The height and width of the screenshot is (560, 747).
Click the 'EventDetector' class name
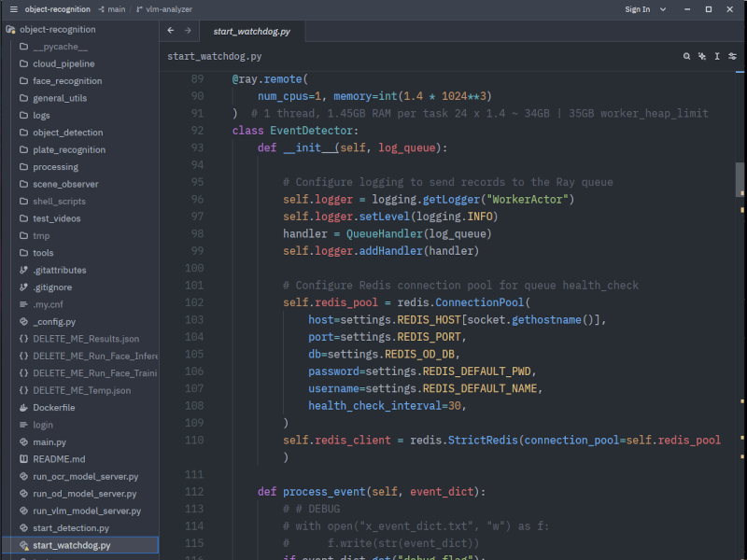coord(312,131)
